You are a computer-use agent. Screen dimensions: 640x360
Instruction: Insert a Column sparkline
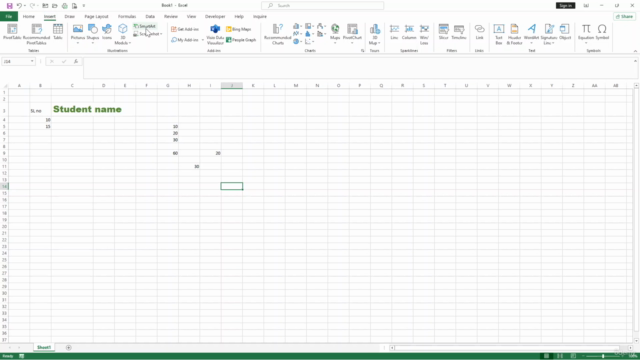pos(409,32)
